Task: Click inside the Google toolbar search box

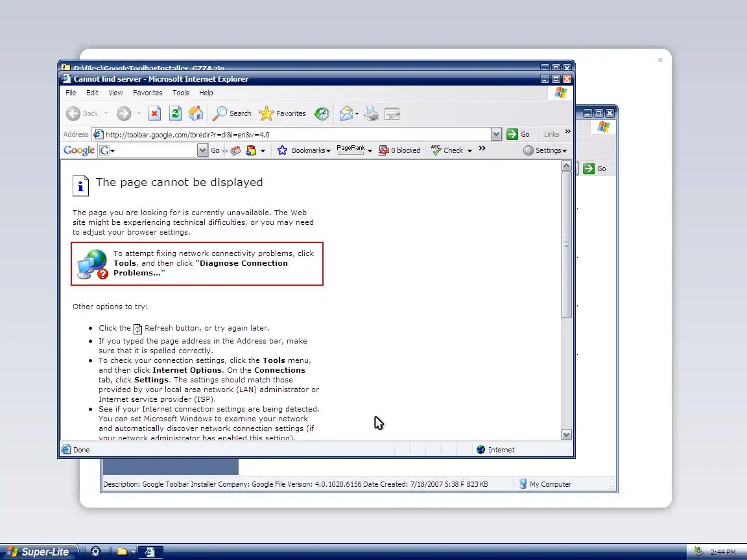Action: pyautogui.click(x=157, y=150)
